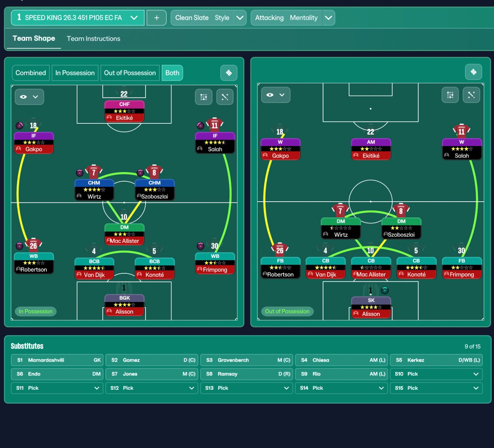
Task: Select Ekitiké's AM card on right pitch
Action: click(371, 149)
